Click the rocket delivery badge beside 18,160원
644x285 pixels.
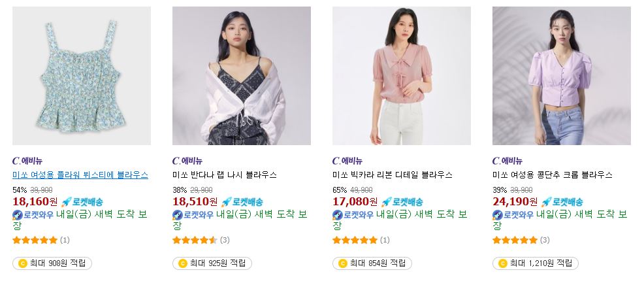click(x=82, y=202)
